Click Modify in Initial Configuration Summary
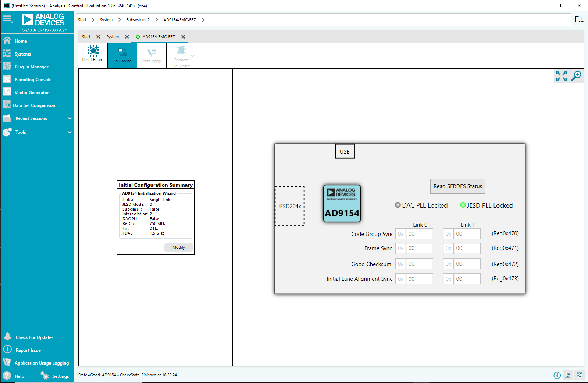Screen dimensions: 588x383 click(x=179, y=247)
